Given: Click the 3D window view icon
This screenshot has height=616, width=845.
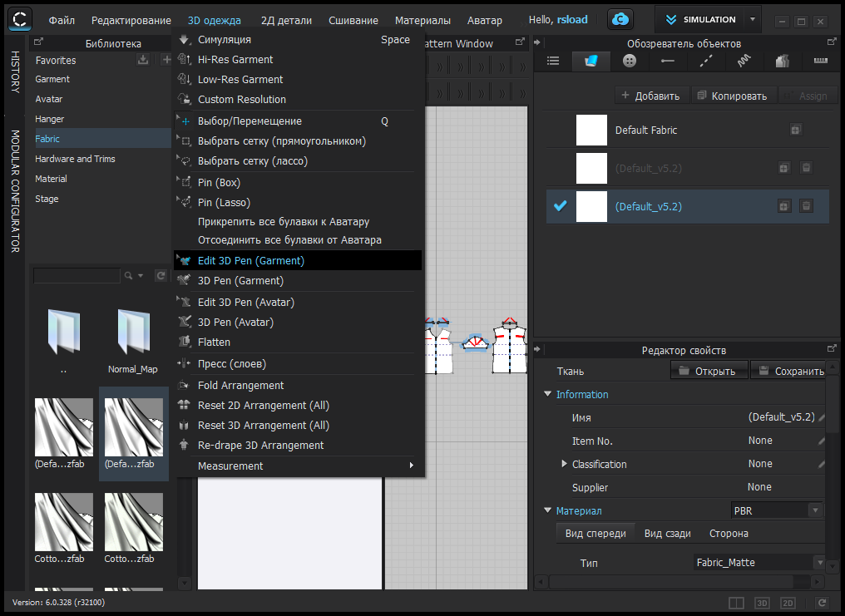Looking at the screenshot, I should click(x=762, y=603).
